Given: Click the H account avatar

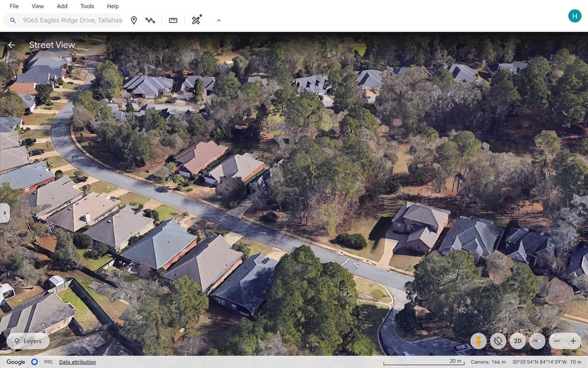Looking at the screenshot, I should [x=574, y=16].
